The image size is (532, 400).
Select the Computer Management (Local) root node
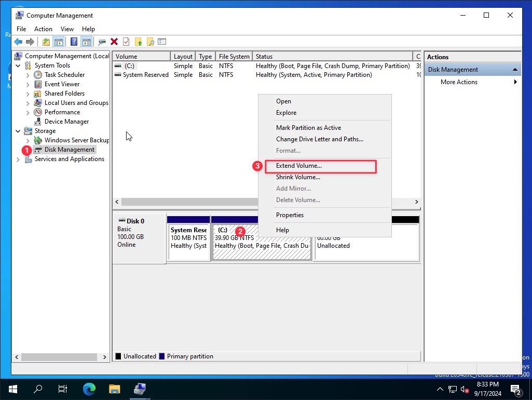pyautogui.click(x=67, y=56)
